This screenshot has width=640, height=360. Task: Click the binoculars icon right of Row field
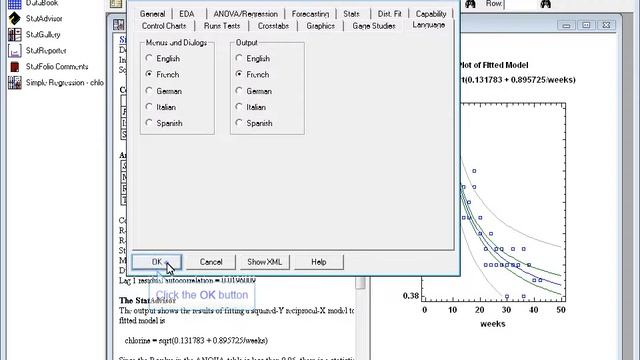tap(545, 4)
